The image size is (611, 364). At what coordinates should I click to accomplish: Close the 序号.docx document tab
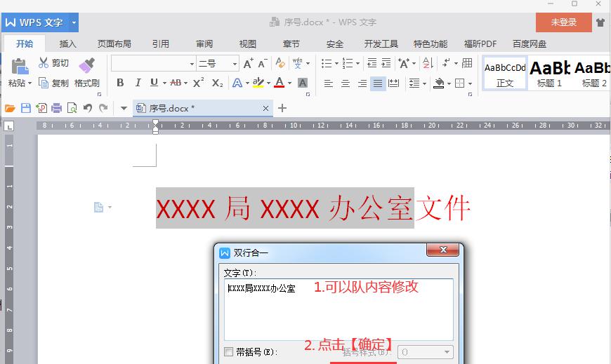pos(265,108)
